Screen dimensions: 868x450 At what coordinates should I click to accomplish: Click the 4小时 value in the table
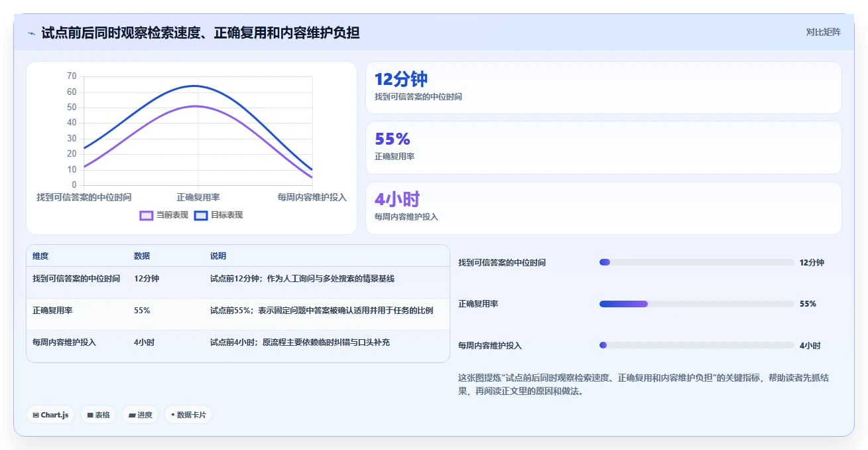144,342
